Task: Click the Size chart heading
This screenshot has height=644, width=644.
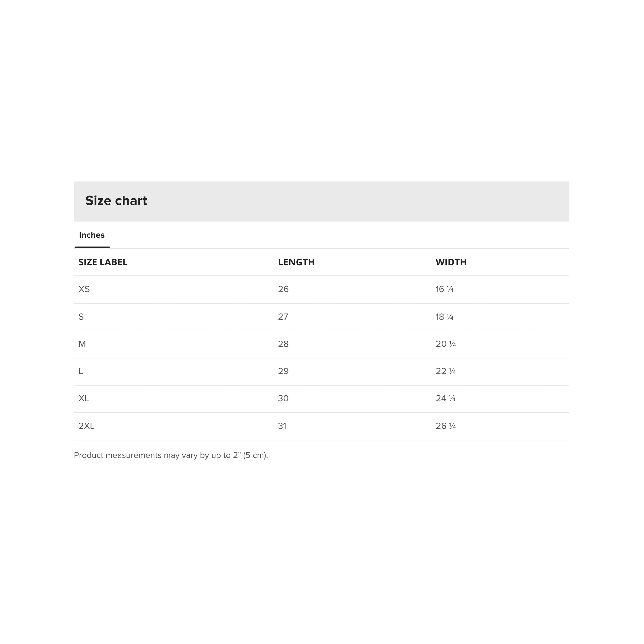Action: [x=116, y=201]
